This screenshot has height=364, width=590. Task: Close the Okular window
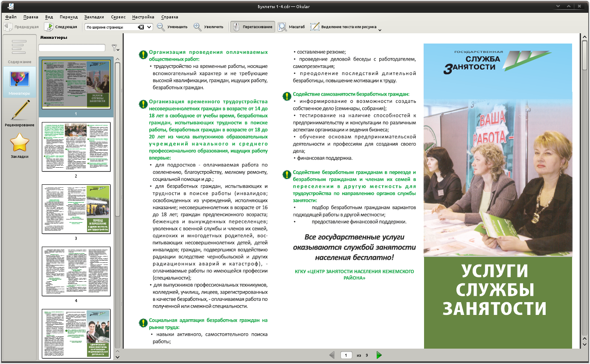click(x=580, y=6)
